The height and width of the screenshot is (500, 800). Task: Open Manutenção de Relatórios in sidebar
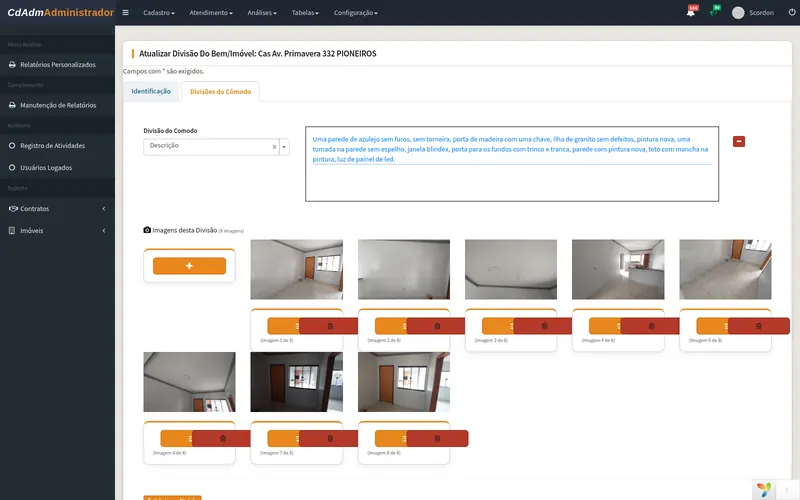tap(58, 105)
